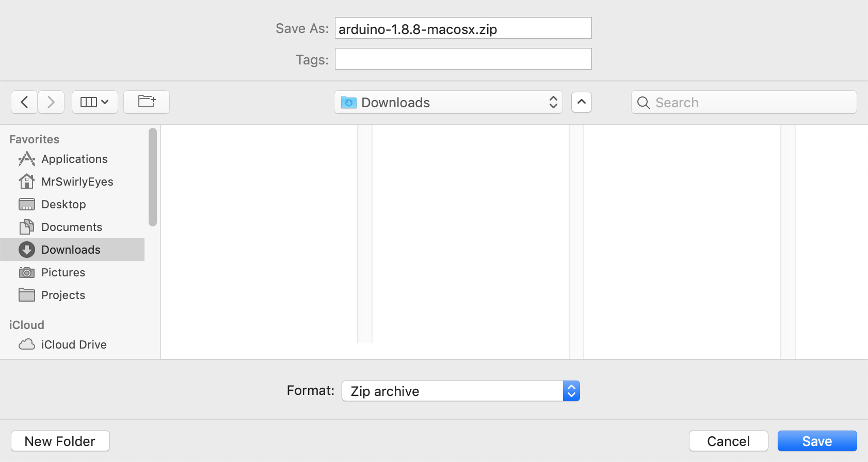
Task: Open the Format Zip archive dropdown
Action: (x=460, y=391)
